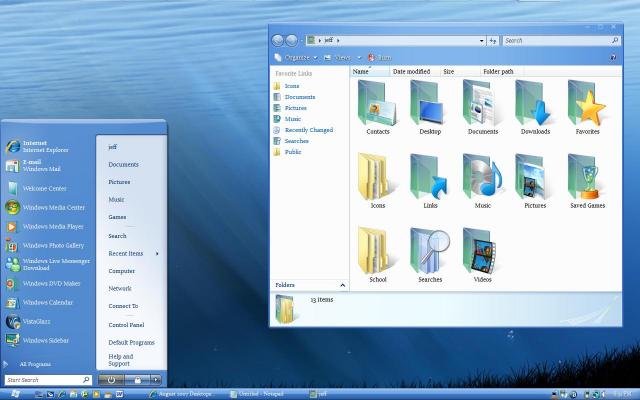
Task: Open Games from Start menu
Action: 117,217
